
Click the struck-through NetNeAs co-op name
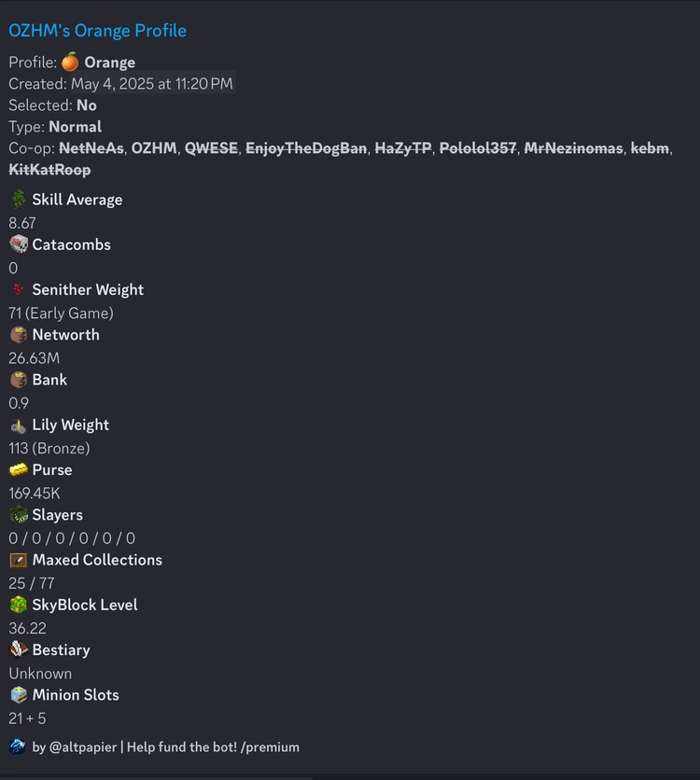tap(91, 148)
